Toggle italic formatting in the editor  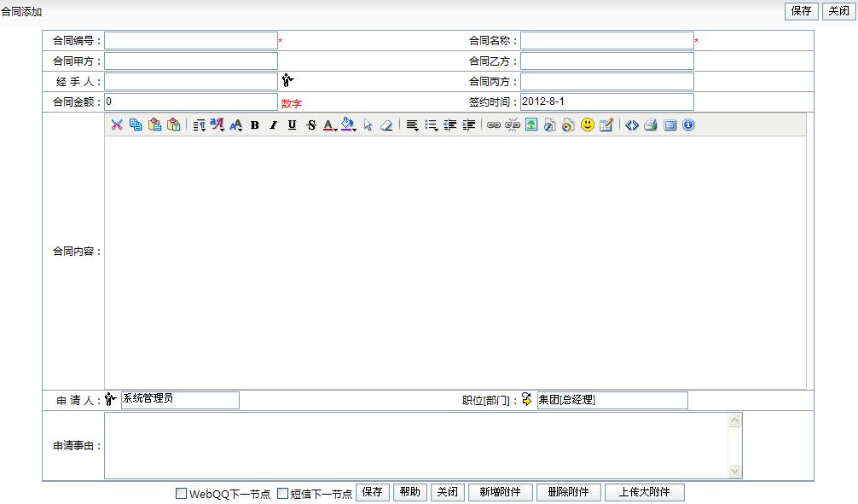273,125
